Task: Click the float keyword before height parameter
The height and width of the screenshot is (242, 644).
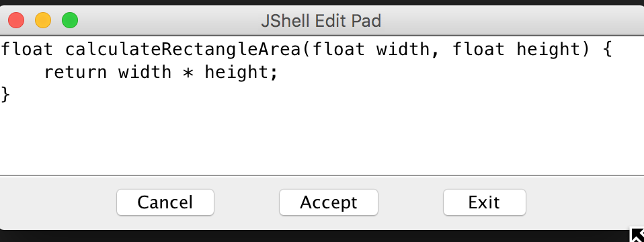Action: pyautogui.click(x=479, y=50)
